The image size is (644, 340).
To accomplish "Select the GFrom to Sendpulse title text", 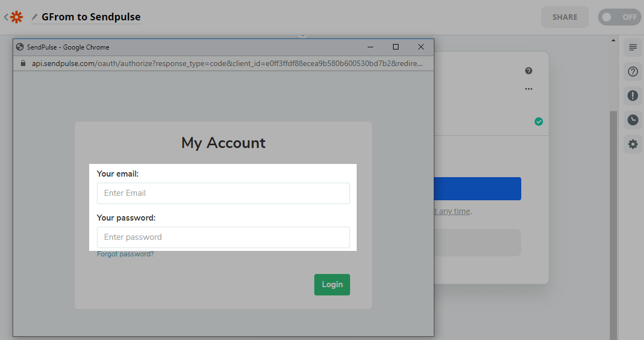I will coord(91,17).
